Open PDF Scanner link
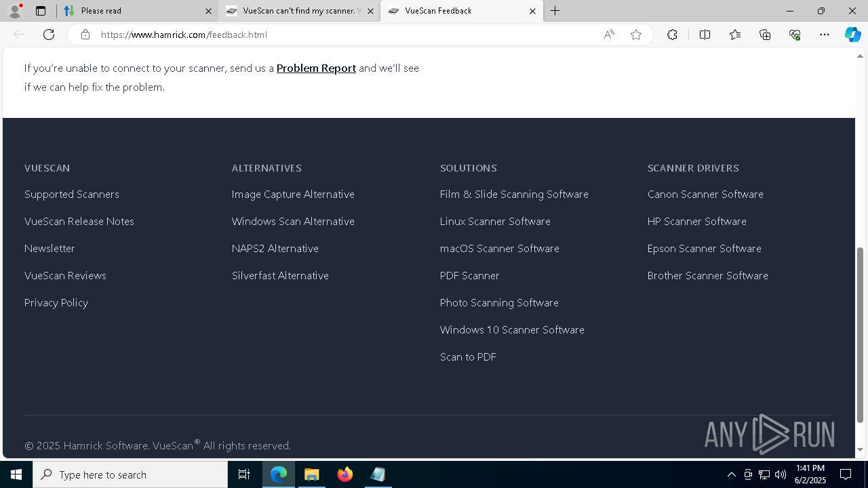This screenshot has height=488, width=868. point(470,276)
